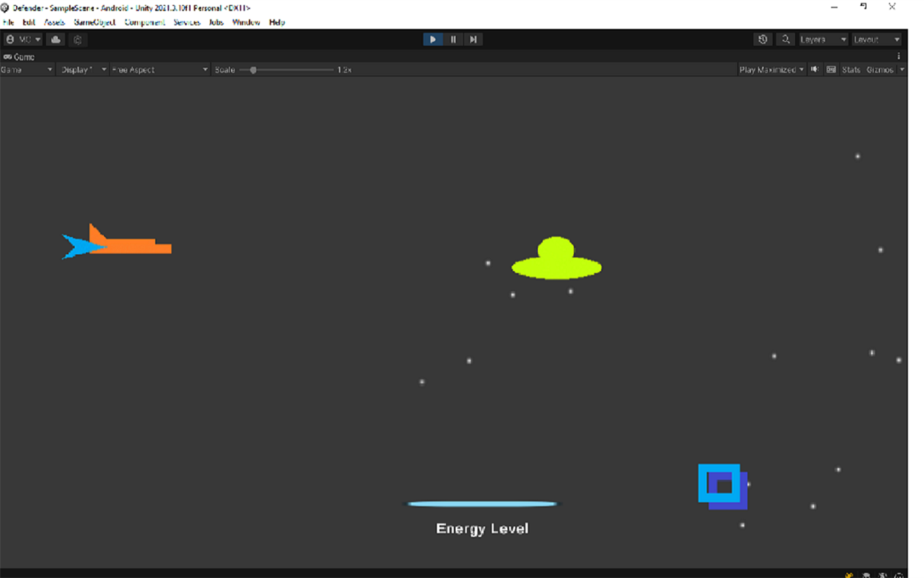Image resolution: width=924 pixels, height=578 pixels.
Task: Open the Game view options kebab menu
Action: point(898,56)
